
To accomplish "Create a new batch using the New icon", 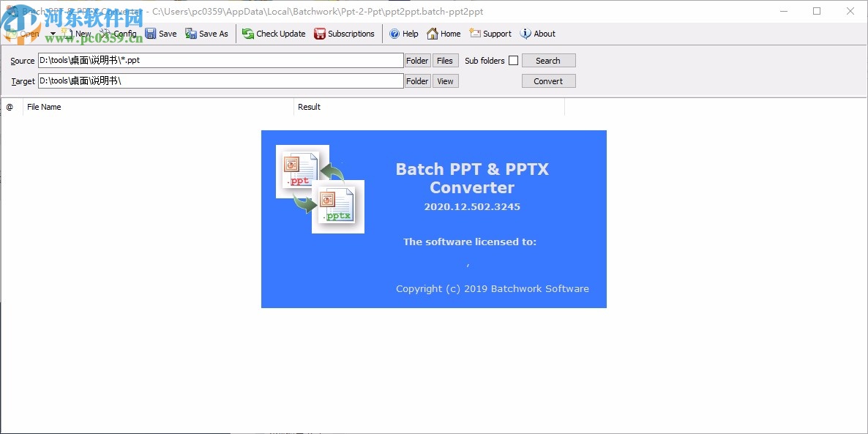I will pos(76,34).
